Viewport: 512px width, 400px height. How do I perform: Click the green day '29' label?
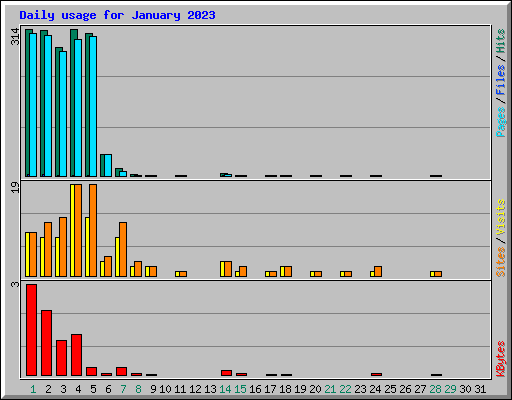coord(450,389)
